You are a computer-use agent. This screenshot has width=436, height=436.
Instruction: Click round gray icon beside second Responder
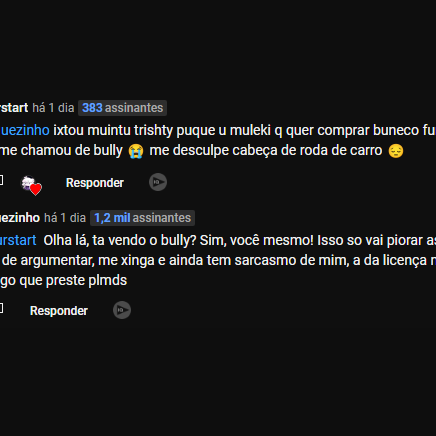coord(122,310)
